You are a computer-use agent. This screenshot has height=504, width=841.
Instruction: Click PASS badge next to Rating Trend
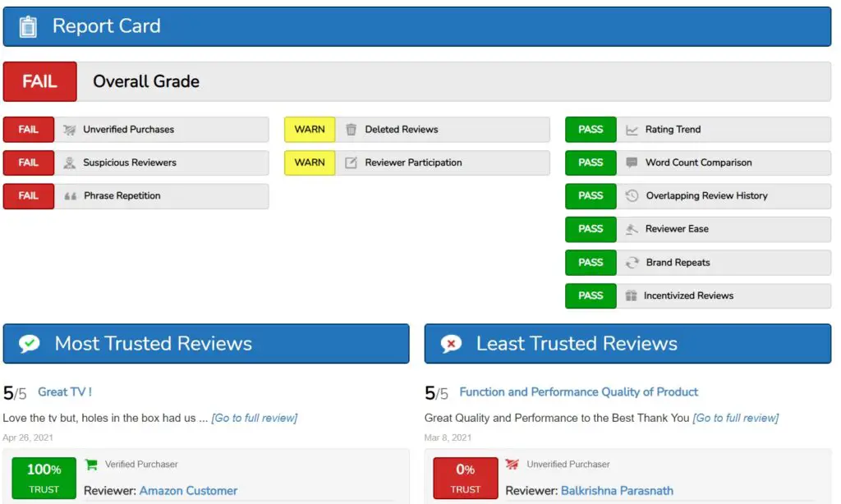[591, 130]
